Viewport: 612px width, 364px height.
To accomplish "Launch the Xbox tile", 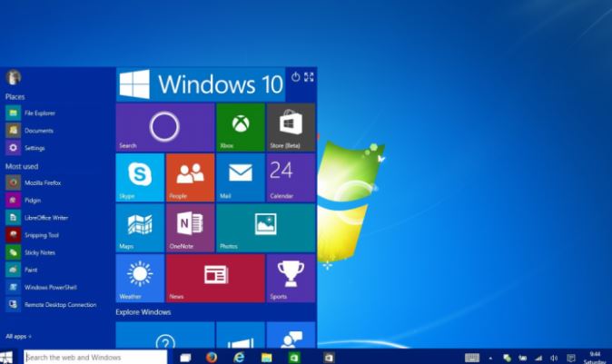I will 241,127.
